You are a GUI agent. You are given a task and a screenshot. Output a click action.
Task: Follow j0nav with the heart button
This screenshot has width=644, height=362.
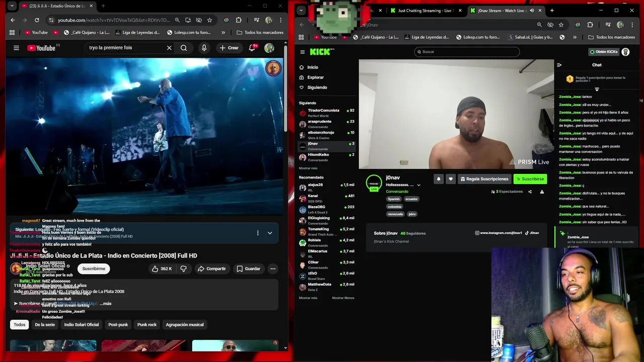coord(450,179)
